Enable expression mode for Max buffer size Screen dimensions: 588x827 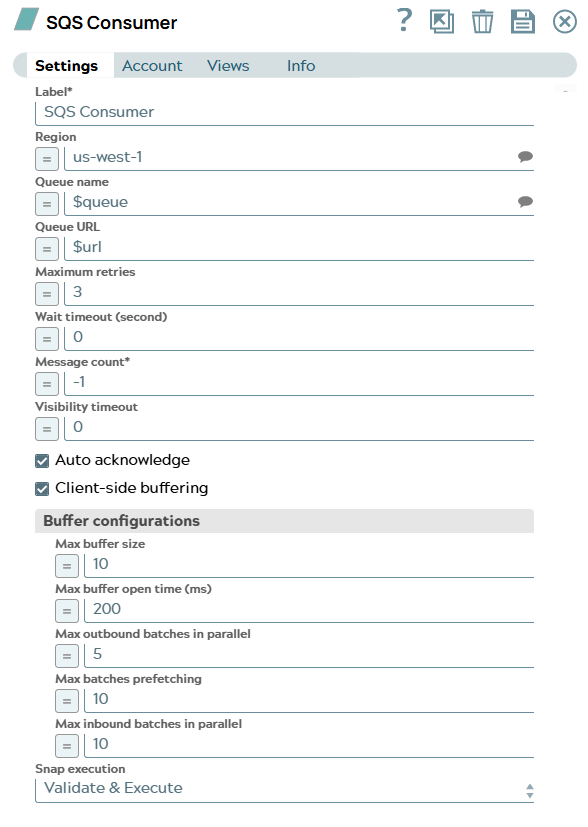[66, 565]
